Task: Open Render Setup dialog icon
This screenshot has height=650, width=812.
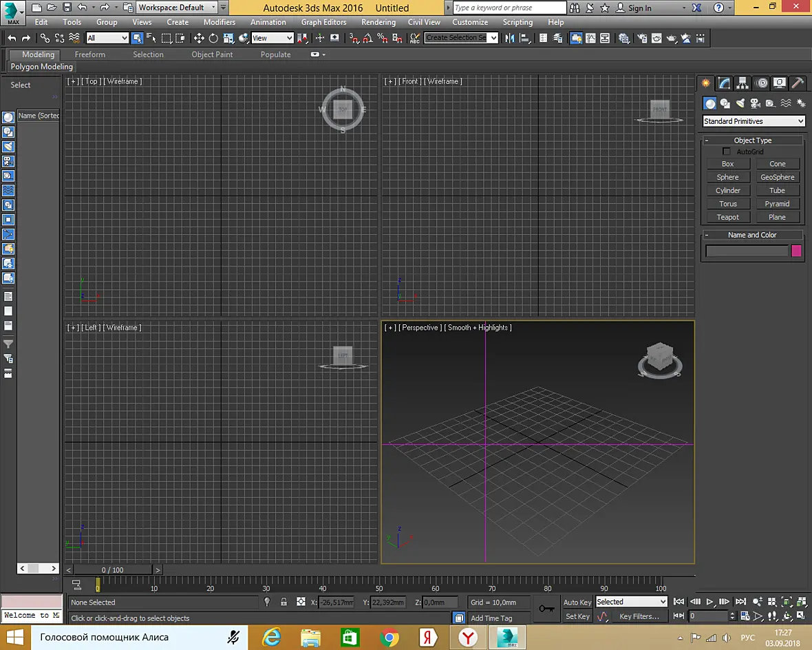Action: [642, 39]
